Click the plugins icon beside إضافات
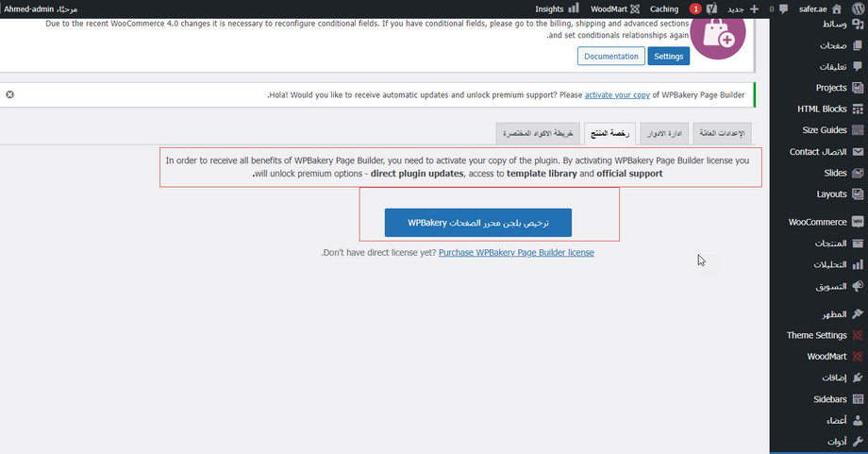The width and height of the screenshot is (868, 454). point(858,378)
